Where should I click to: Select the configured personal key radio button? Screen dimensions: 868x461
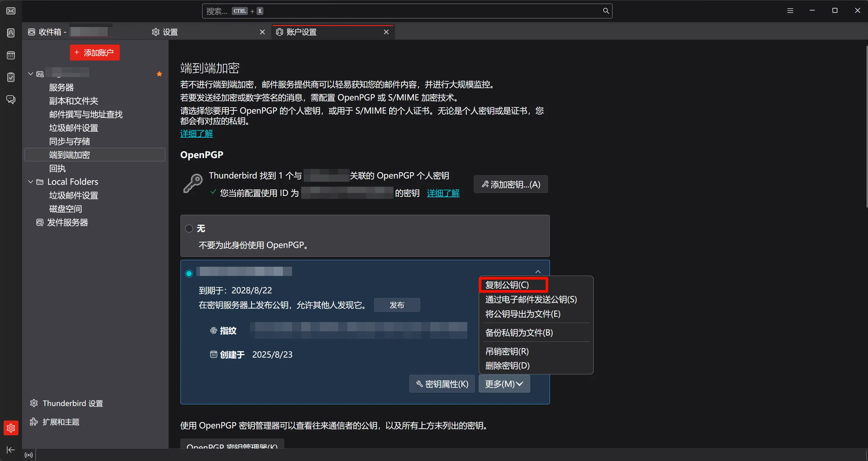(189, 273)
